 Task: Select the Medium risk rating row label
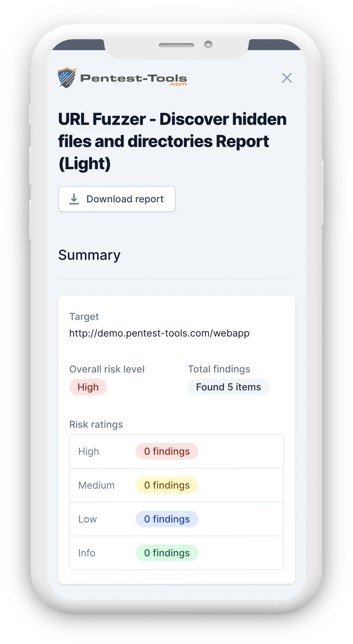click(x=96, y=485)
